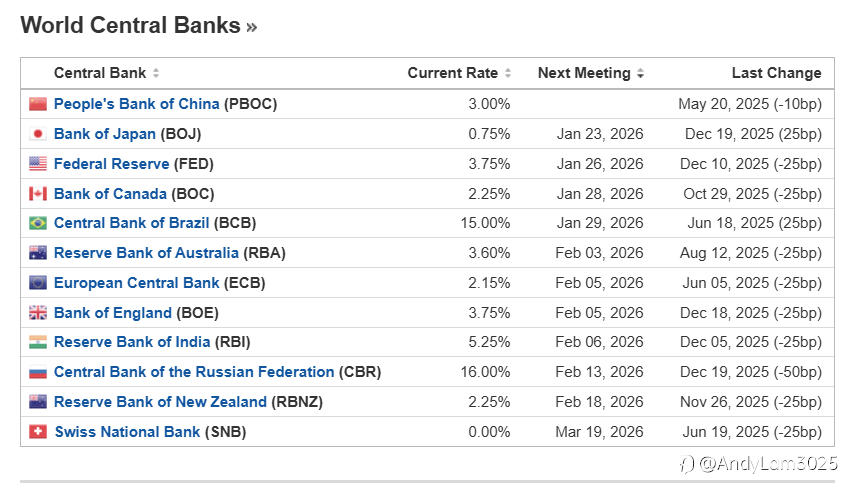Click the Switzerland flag icon
The width and height of the screenshot is (848, 497).
[38, 432]
